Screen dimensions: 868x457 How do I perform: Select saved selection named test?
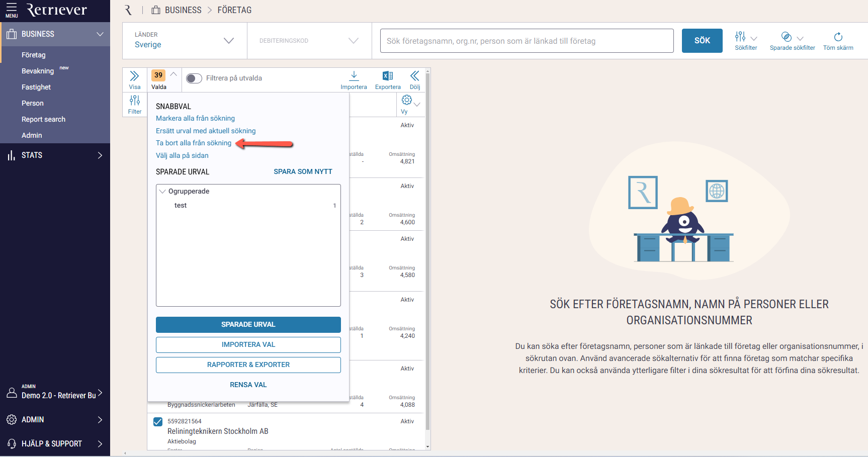(x=248, y=206)
